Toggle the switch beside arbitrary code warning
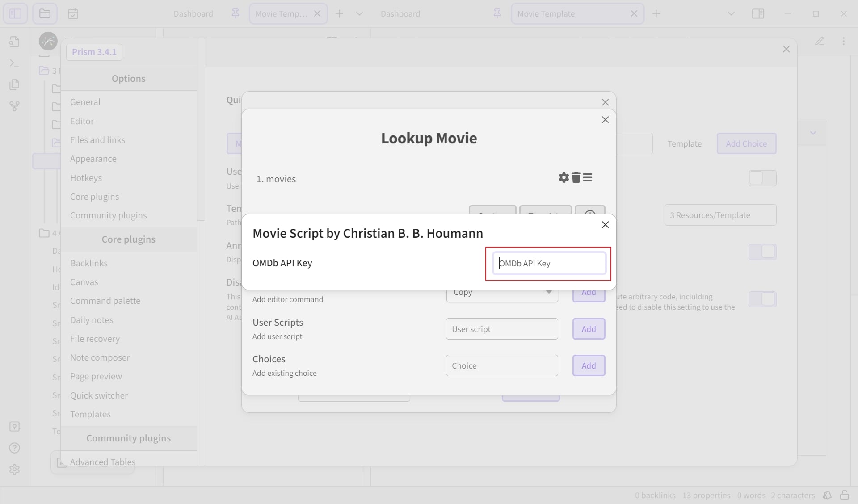This screenshot has height=504, width=858. tap(762, 299)
